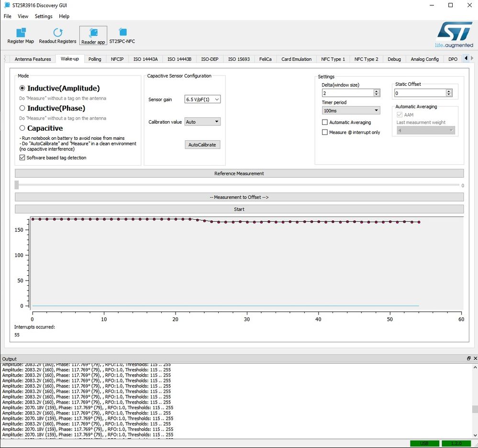Decrease Delta window size value

[x=377, y=95]
